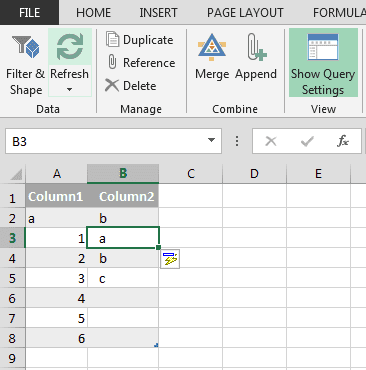Select cell A7 containing 5
The height and width of the screenshot is (370, 366).
coord(56,318)
